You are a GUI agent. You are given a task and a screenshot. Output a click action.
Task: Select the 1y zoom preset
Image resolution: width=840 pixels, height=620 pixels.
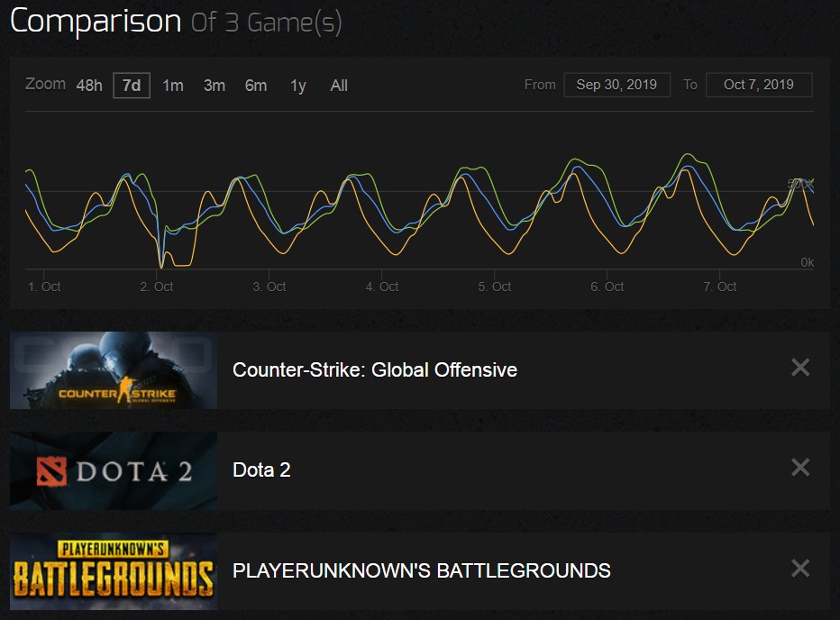click(x=297, y=86)
